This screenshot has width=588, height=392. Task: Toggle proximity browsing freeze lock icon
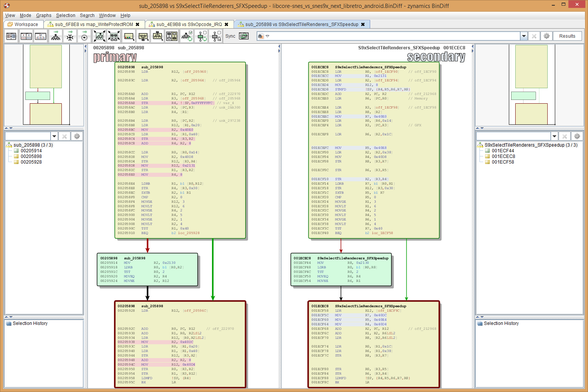216,36
